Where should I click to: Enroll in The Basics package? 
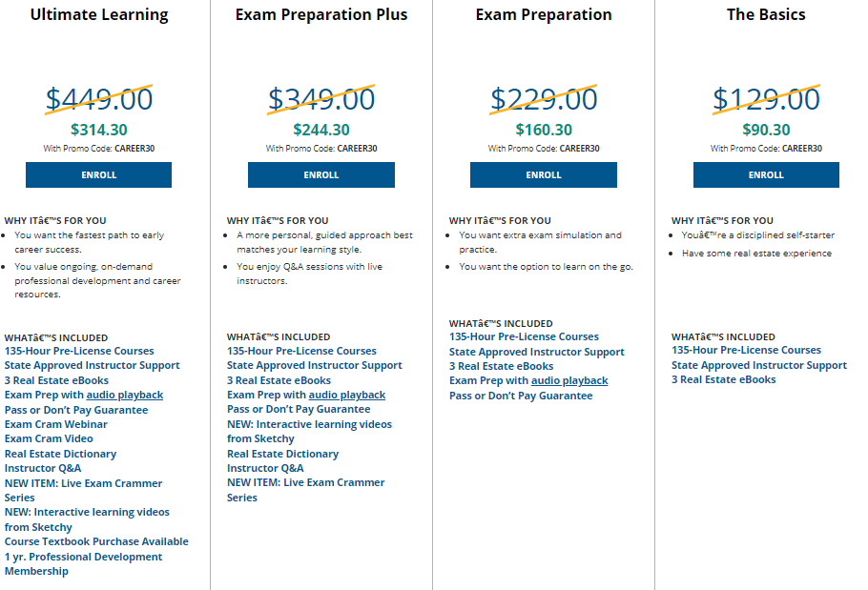point(766,174)
